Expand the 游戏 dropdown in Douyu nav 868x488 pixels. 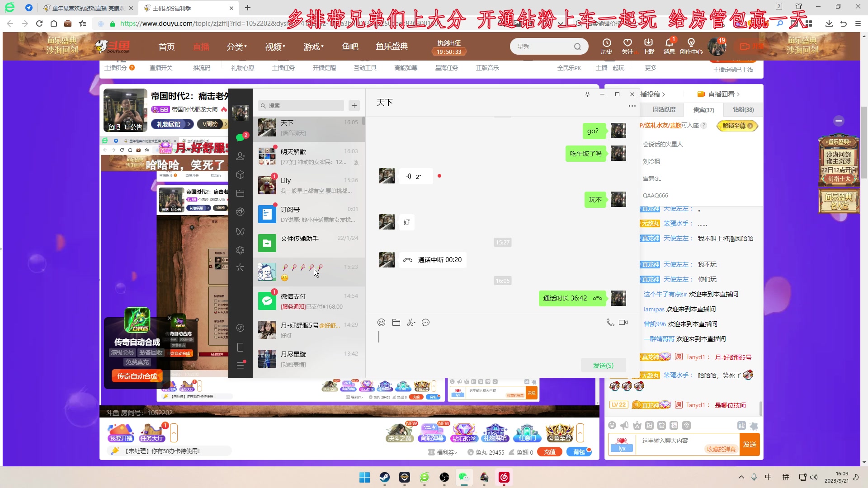[313, 47]
